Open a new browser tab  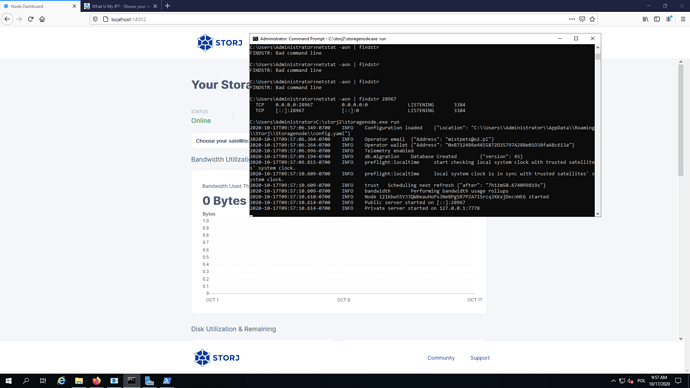pos(167,6)
